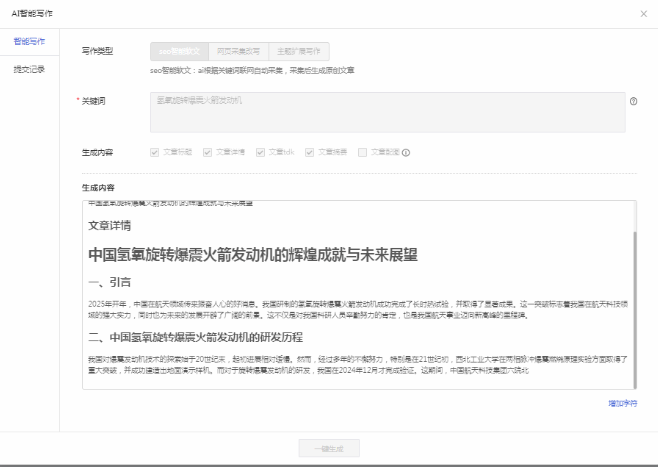Open the 提交记录 tab
Viewport: 658px width, 467px height.
[28, 69]
